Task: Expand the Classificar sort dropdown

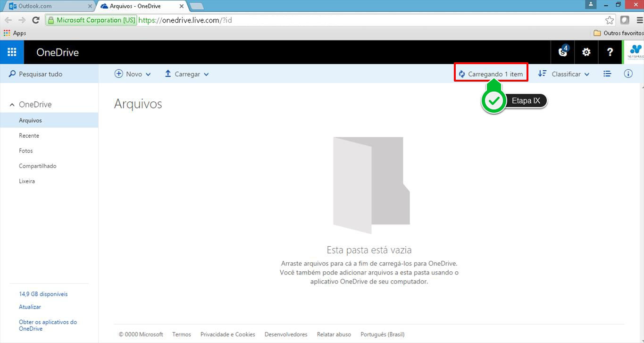Action: click(x=564, y=74)
